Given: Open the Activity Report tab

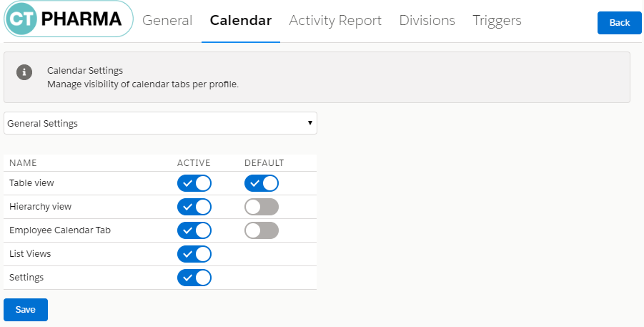Looking at the screenshot, I should [335, 21].
